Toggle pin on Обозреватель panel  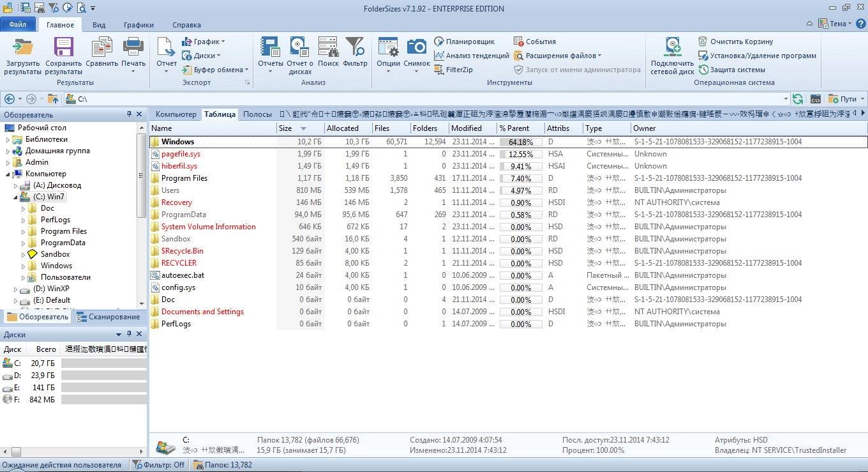coord(129,114)
